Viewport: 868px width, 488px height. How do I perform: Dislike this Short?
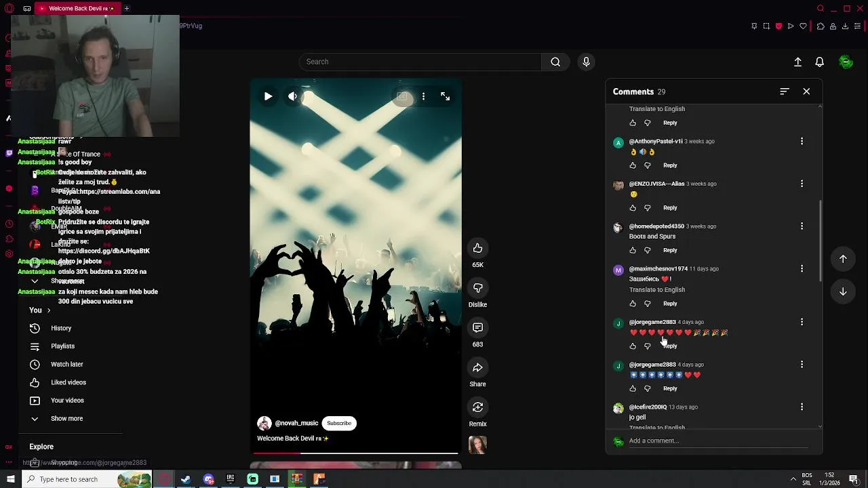(477, 288)
